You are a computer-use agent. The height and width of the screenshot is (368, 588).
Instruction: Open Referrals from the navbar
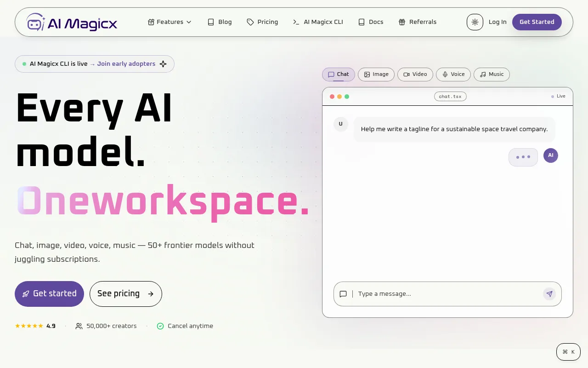(x=418, y=22)
